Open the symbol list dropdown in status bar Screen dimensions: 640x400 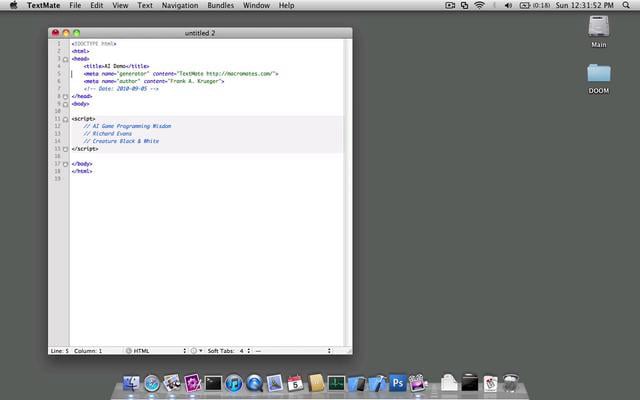coord(293,351)
